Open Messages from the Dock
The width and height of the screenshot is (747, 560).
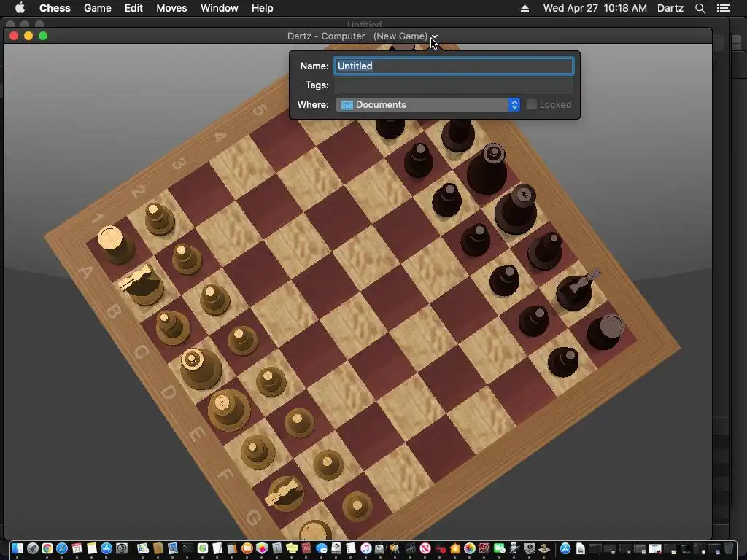(322, 548)
